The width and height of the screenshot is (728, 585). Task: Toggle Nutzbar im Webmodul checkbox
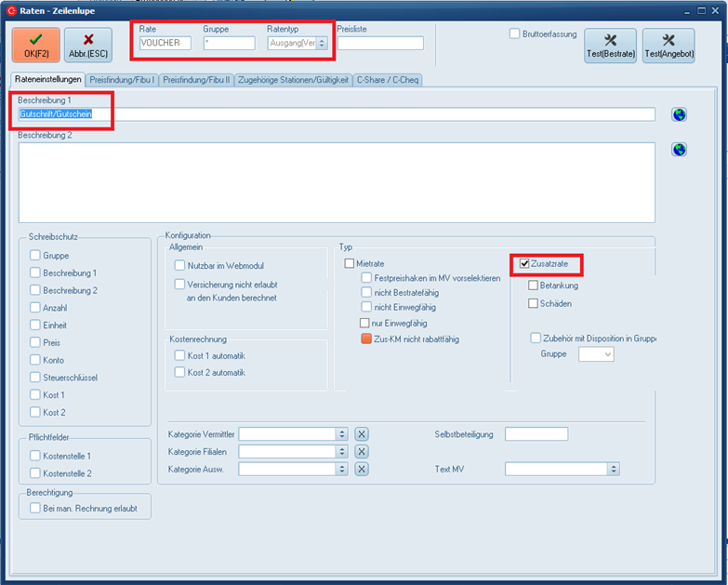(x=180, y=265)
